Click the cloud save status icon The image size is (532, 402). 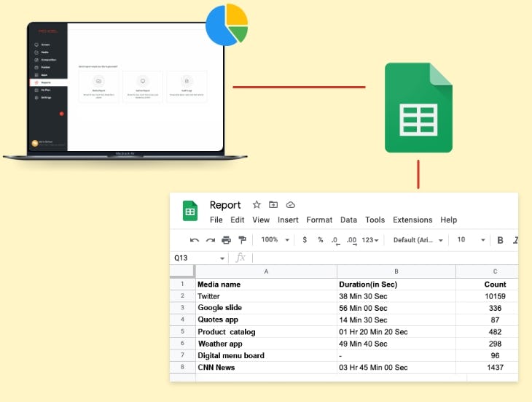pyautogui.click(x=291, y=205)
